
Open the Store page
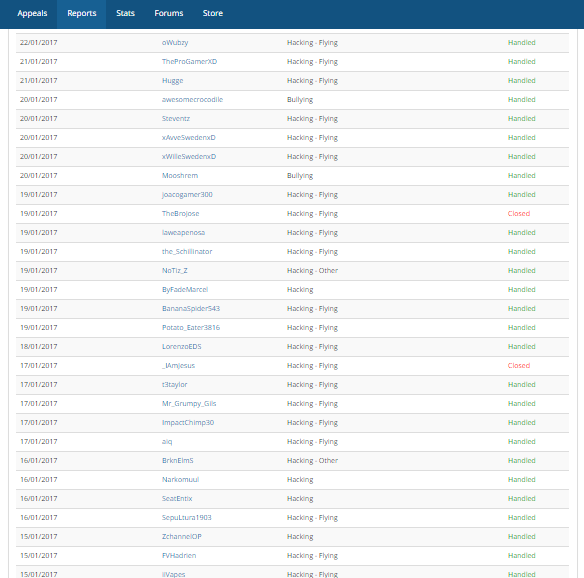(x=213, y=13)
